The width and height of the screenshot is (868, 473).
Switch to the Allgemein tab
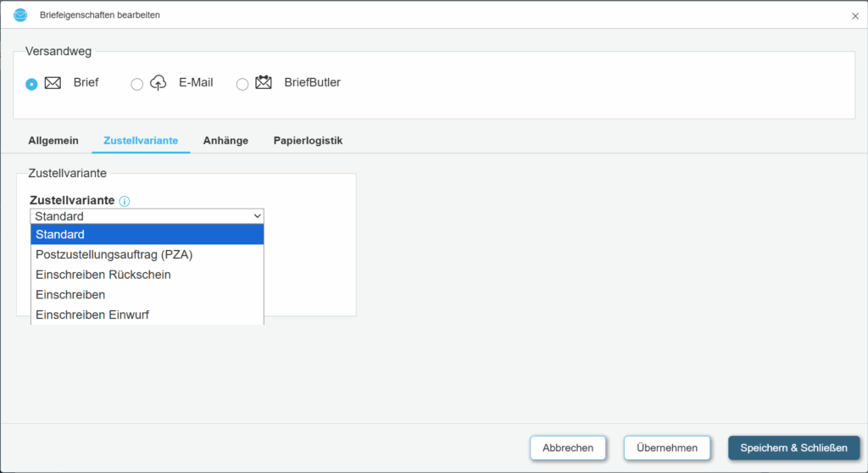click(53, 141)
